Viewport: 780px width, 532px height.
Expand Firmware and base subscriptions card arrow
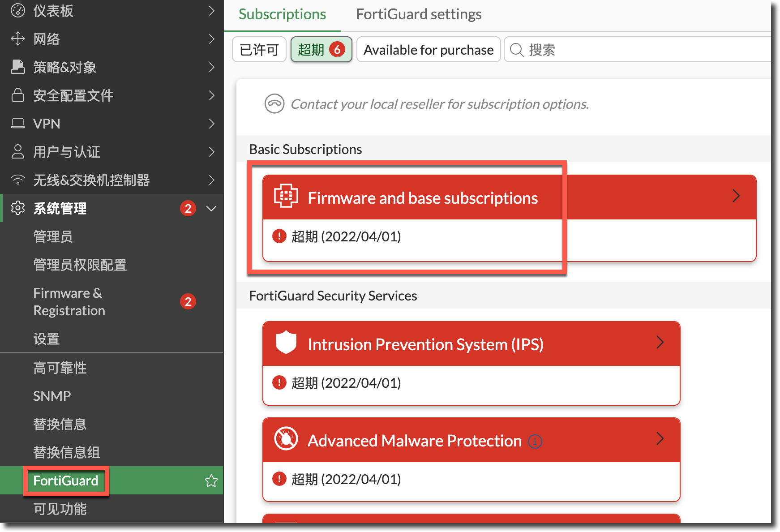tap(736, 196)
